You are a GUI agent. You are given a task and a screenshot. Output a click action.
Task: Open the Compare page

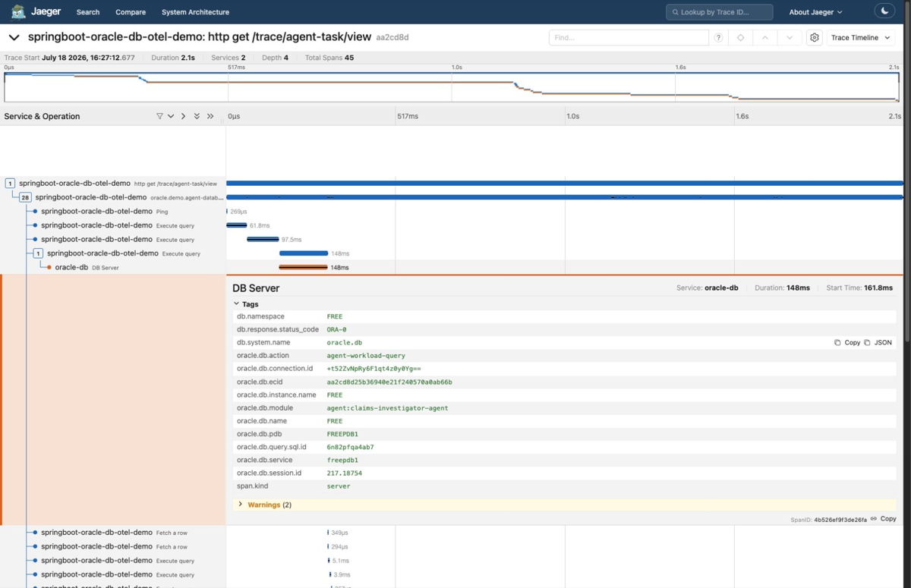(x=131, y=12)
